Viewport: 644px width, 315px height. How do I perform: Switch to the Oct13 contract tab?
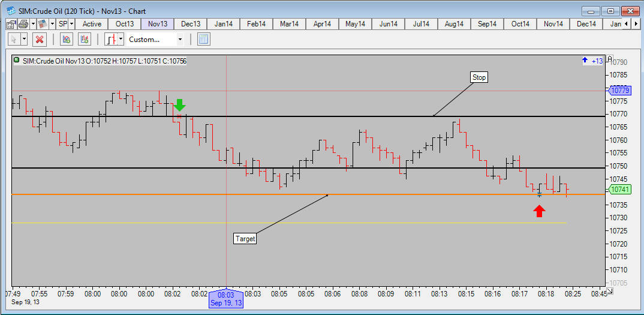click(125, 24)
